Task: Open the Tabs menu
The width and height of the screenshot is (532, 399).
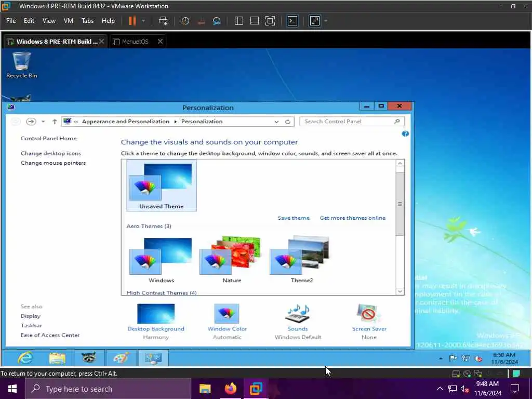Action: click(87, 21)
